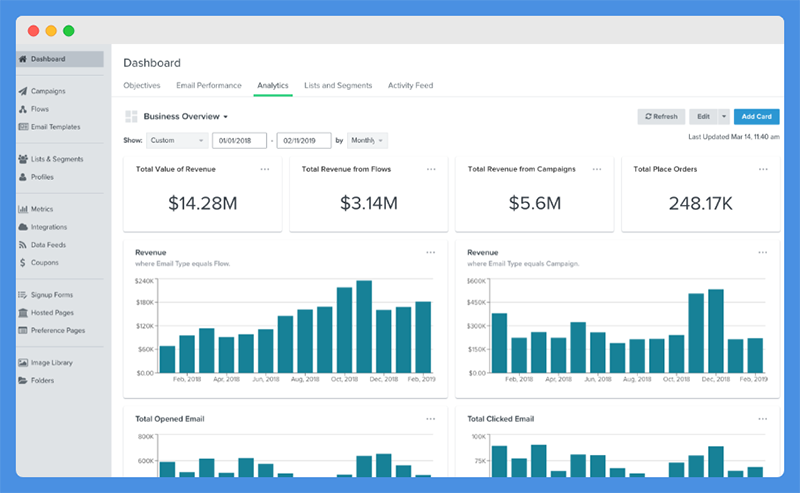
Task: Click the Integrations cloud icon
Action: click(23, 227)
